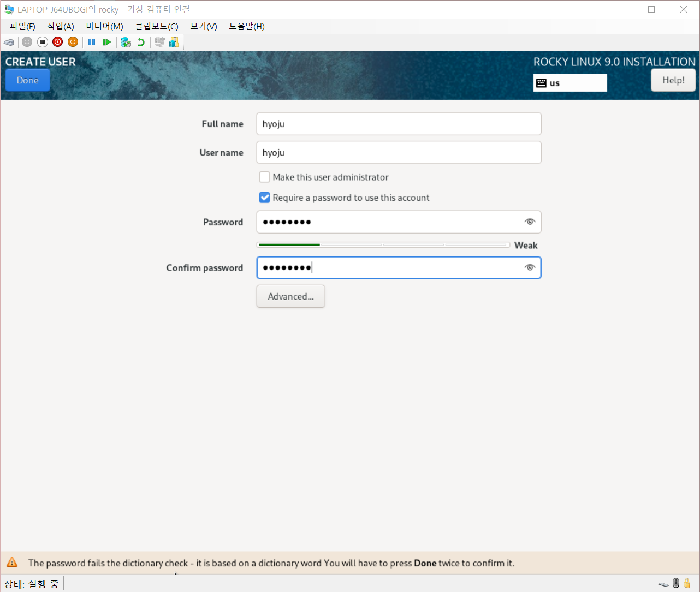Image resolution: width=700 pixels, height=592 pixels.
Task: Open the 보기(V) menu
Action: click(x=204, y=26)
